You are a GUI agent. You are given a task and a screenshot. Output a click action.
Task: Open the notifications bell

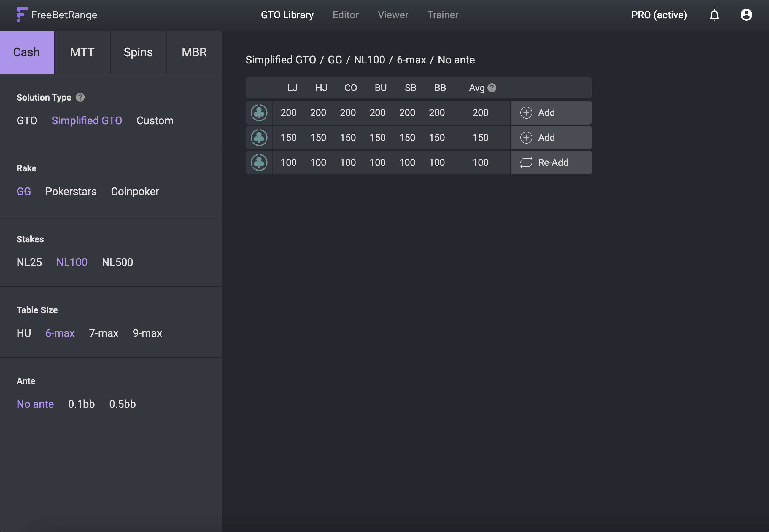714,15
